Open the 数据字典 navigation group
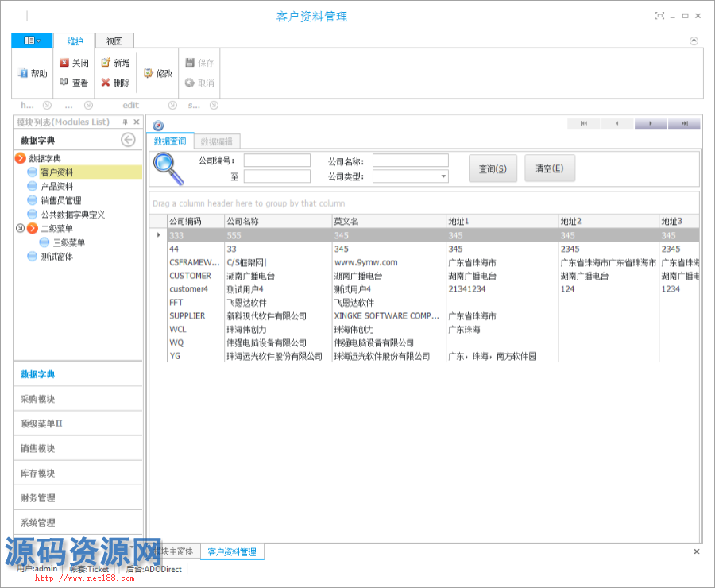The height and width of the screenshot is (588, 715). click(78, 374)
